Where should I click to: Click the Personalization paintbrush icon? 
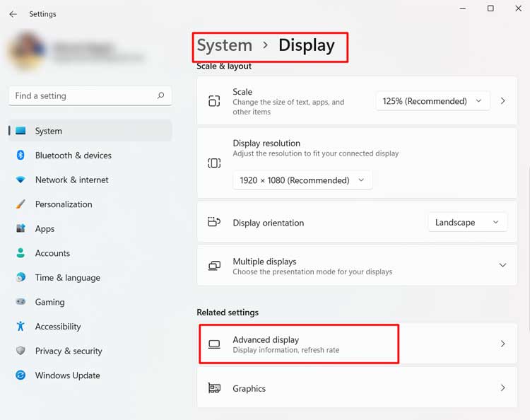pyautogui.click(x=20, y=204)
